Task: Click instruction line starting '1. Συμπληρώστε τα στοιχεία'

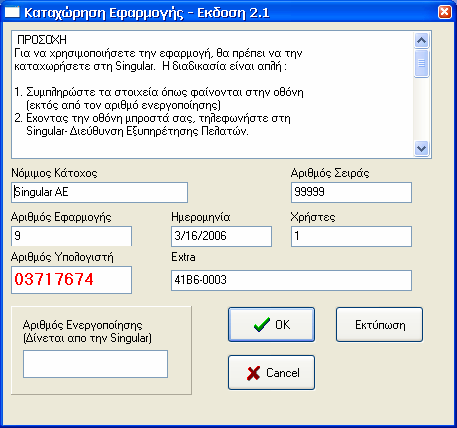Action: click(x=159, y=92)
